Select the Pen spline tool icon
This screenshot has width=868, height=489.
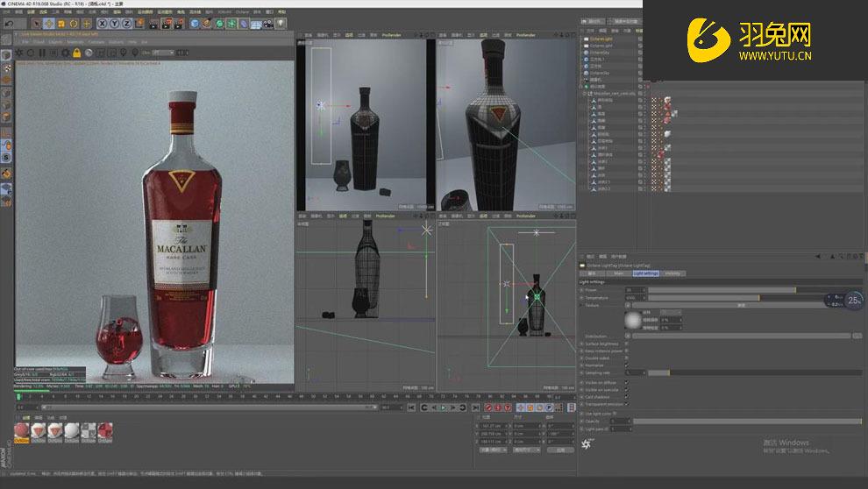tap(207, 24)
